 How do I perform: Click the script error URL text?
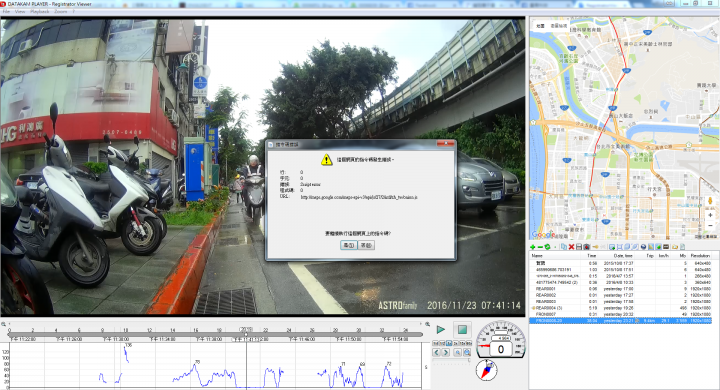tap(359, 197)
